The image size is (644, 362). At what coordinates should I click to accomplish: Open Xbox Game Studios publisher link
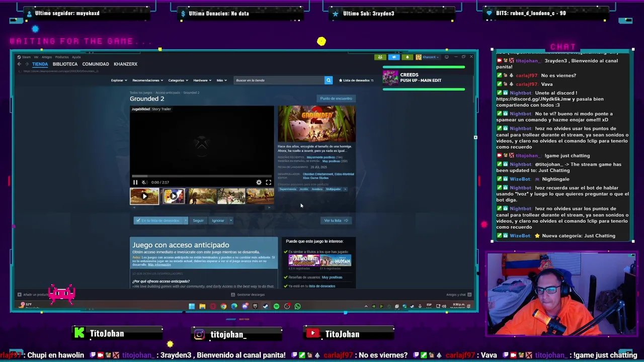tap(315, 178)
